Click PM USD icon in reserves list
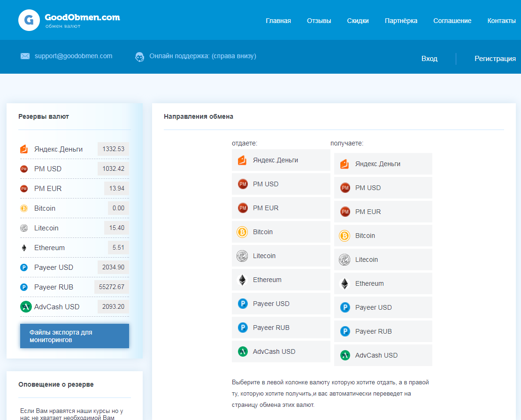Screen dimensions: 521x420 [x=24, y=169]
